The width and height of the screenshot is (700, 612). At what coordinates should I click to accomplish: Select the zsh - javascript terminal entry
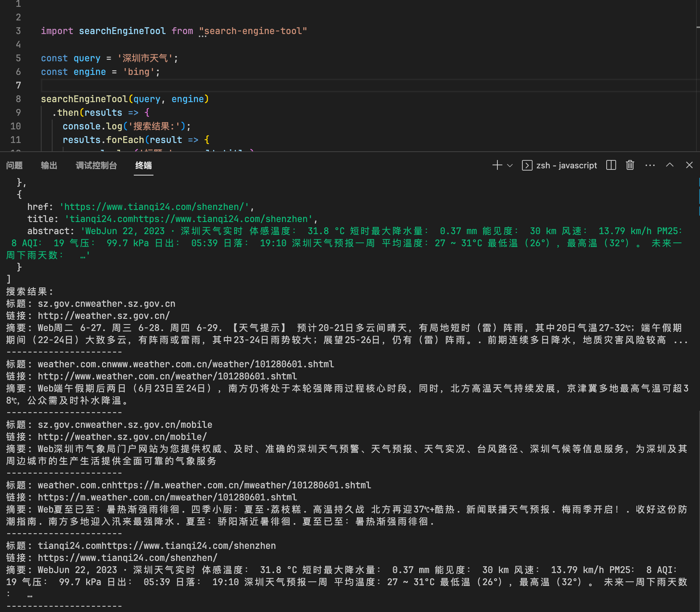pos(559,165)
